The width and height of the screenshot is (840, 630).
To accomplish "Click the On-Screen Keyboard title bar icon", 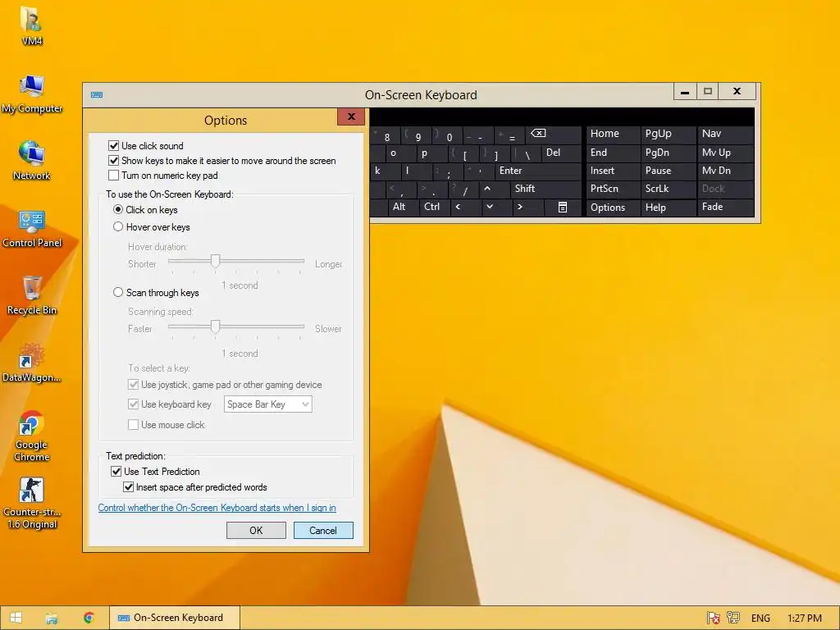I will 97,95.
